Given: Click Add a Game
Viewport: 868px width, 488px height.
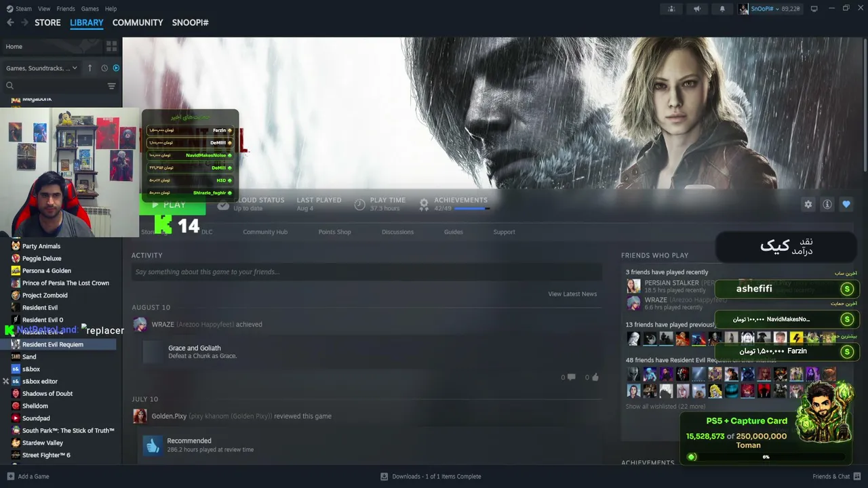Looking at the screenshot, I should click(28, 476).
